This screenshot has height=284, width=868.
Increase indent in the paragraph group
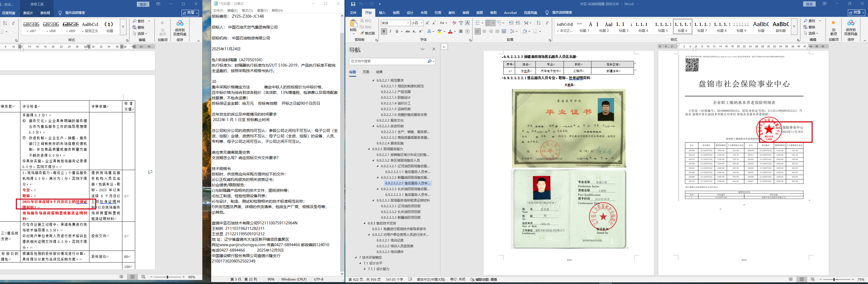click(x=518, y=23)
